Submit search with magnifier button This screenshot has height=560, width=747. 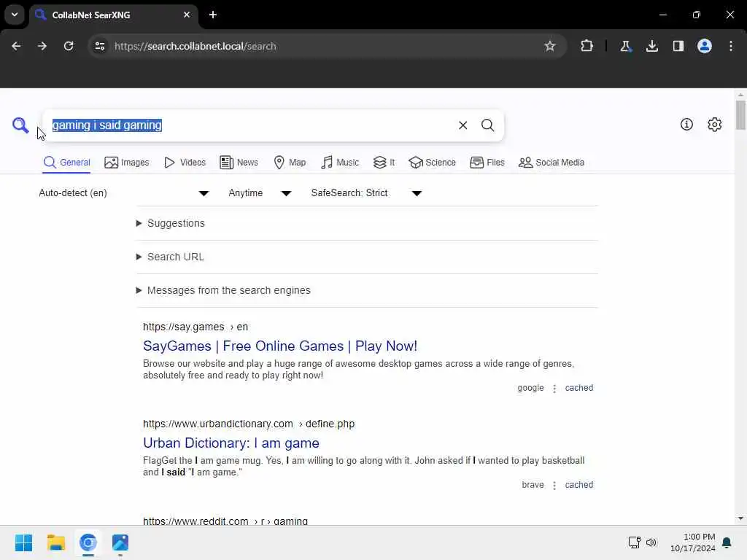pyautogui.click(x=487, y=125)
